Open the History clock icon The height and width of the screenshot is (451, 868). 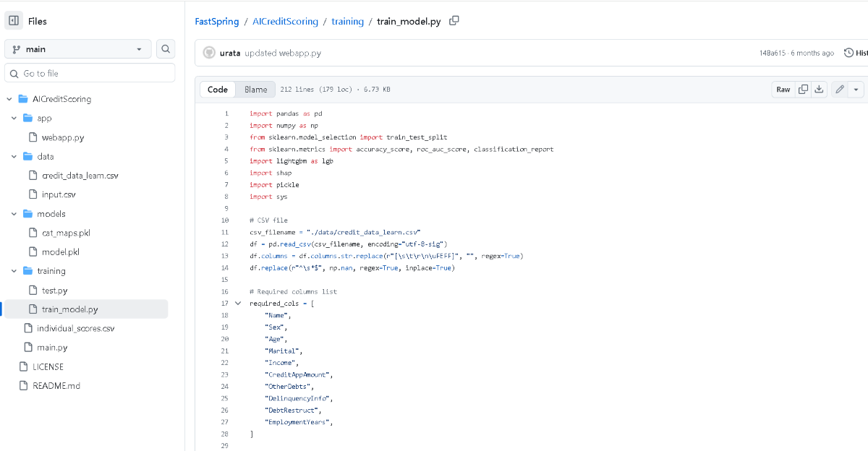coord(849,53)
